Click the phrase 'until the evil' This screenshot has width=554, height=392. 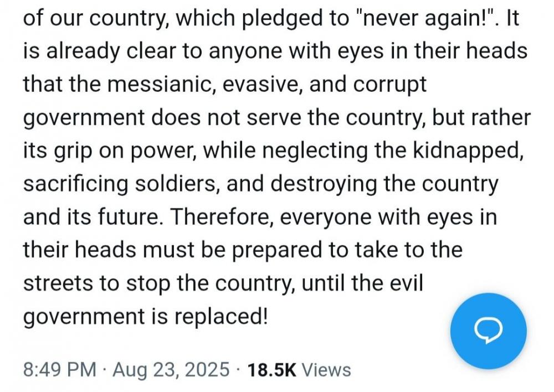[362, 282]
